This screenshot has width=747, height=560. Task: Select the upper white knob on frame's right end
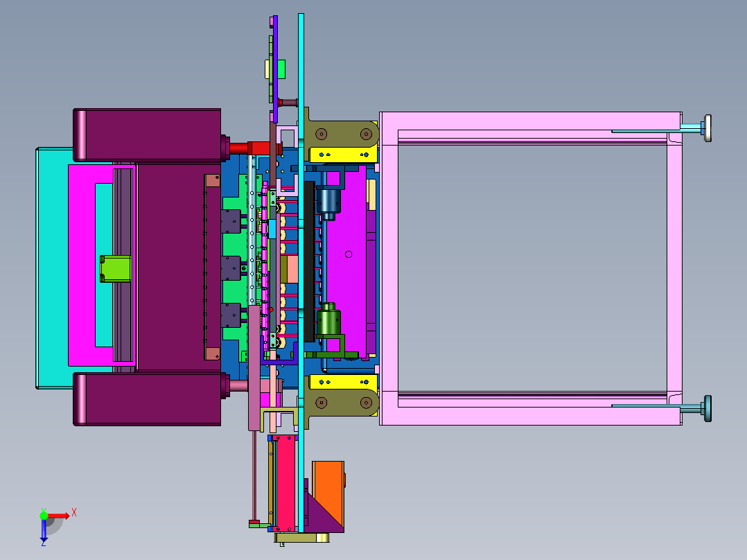click(x=708, y=128)
